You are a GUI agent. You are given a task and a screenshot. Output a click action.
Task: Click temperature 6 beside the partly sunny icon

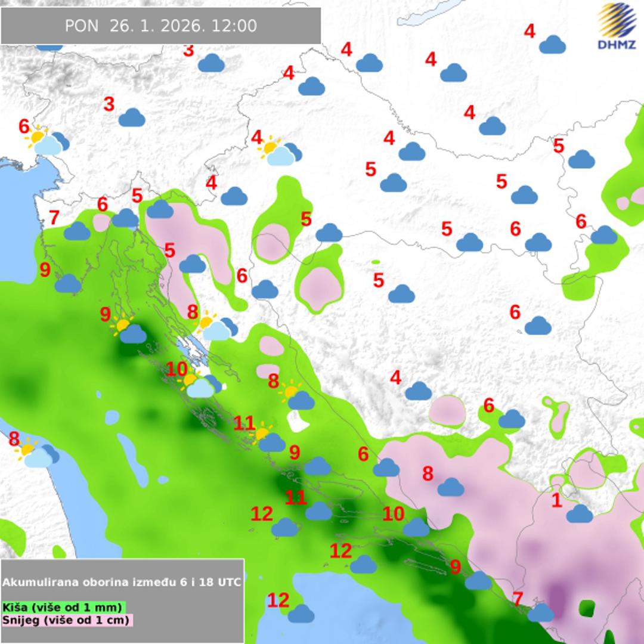pyautogui.click(x=24, y=126)
